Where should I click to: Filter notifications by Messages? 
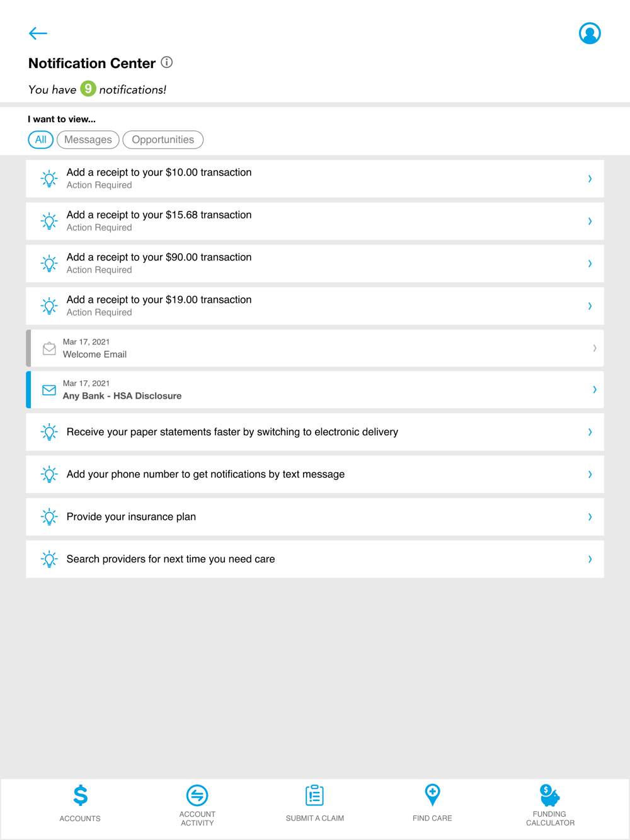pos(88,140)
